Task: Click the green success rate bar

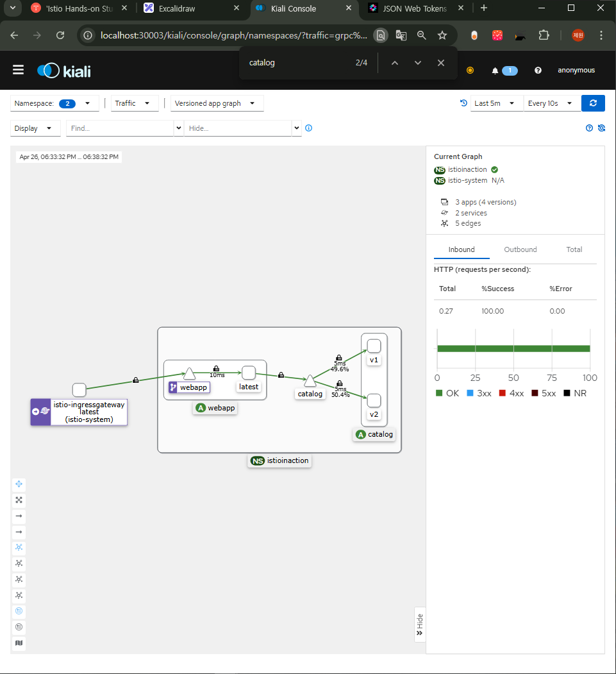Action: [x=513, y=349]
